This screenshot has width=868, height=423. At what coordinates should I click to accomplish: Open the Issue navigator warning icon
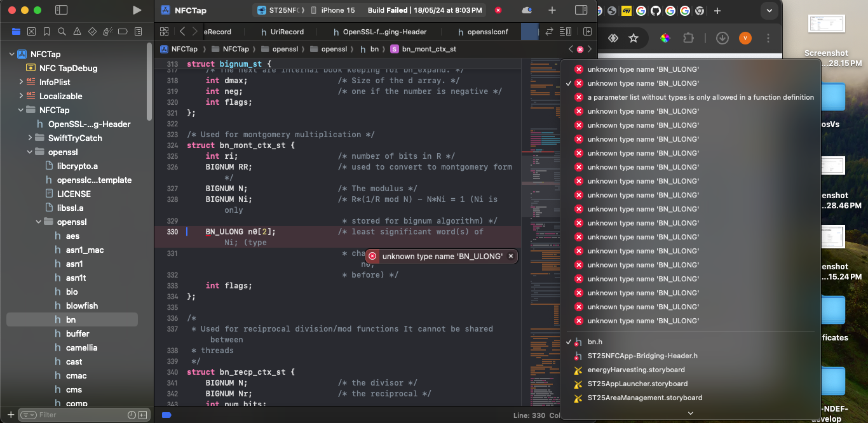click(77, 30)
